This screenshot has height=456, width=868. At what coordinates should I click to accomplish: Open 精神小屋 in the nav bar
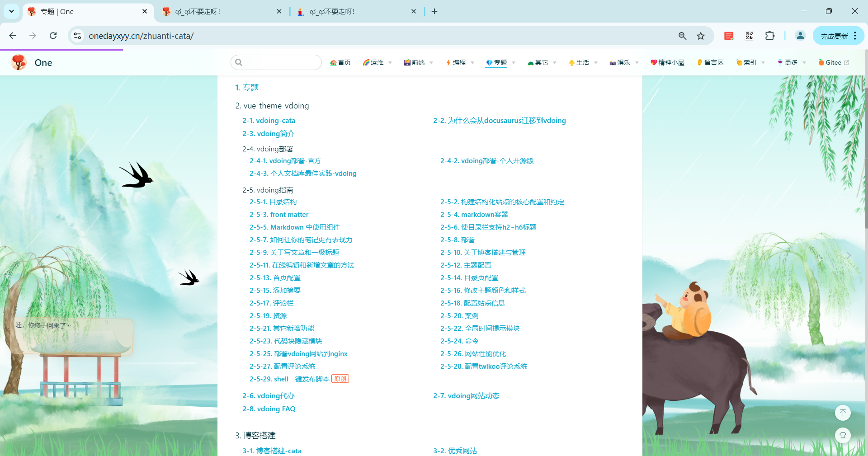coord(667,62)
